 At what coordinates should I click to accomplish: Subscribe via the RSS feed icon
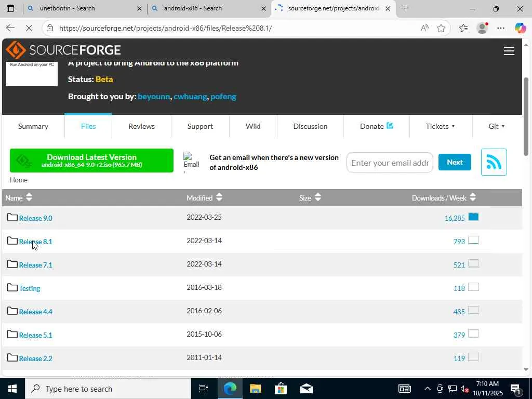[x=494, y=162]
